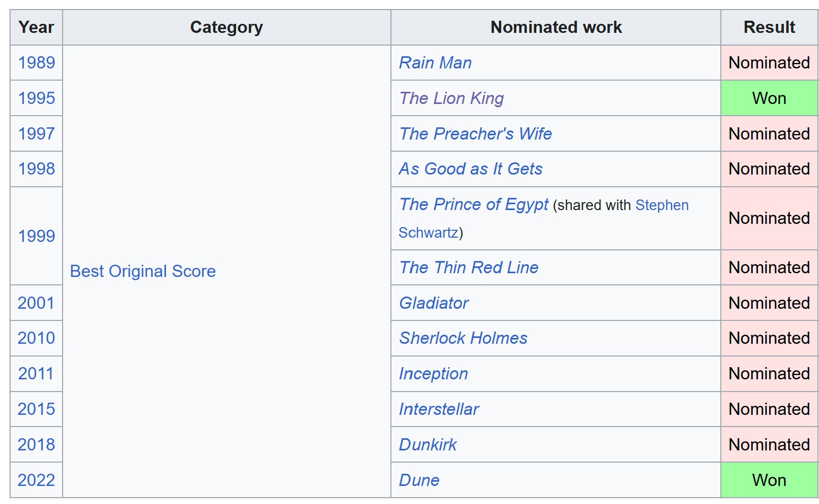Click the green Won cell for Dune
Screen dimensions: 819x504
[769, 480]
